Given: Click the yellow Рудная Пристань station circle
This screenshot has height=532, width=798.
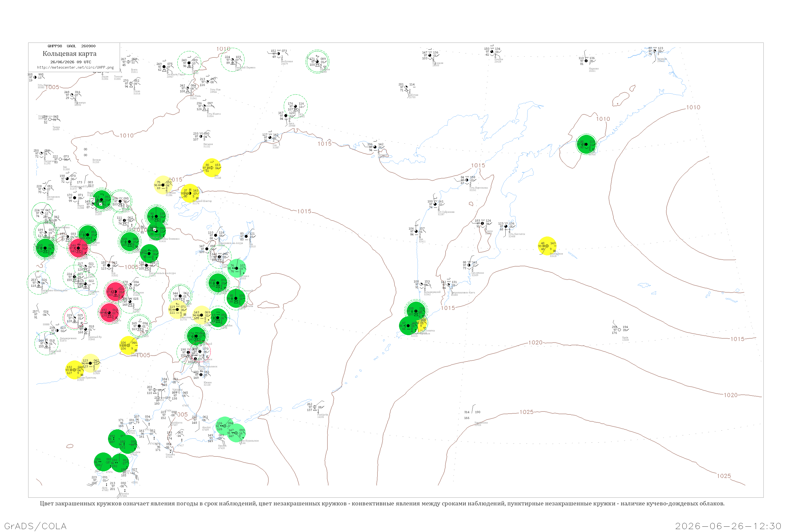Looking at the screenshot, I should (x=75, y=370).
